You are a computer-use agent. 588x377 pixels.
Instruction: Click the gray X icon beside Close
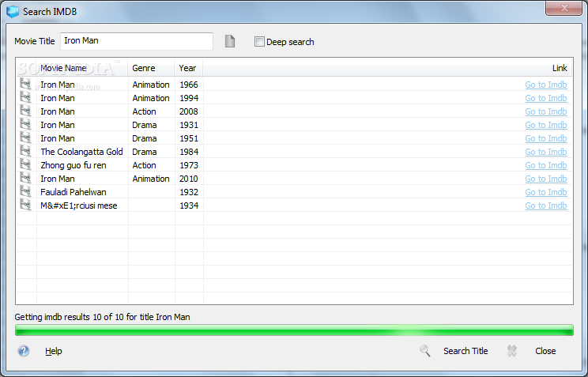(512, 351)
